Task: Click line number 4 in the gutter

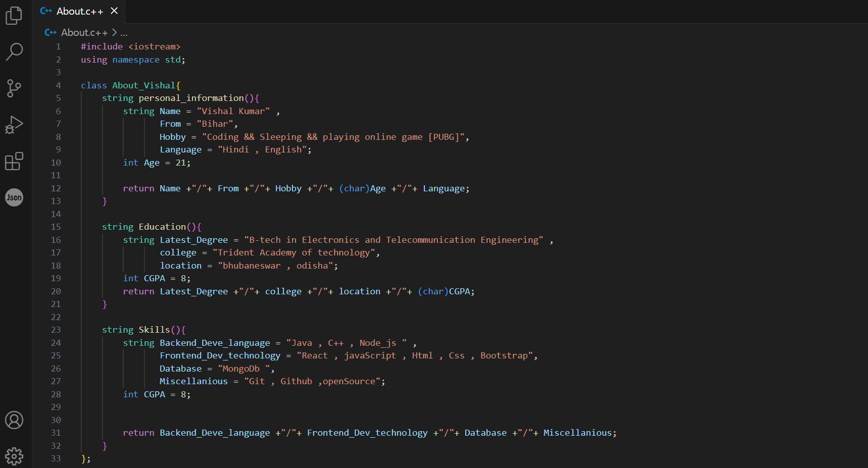Action: (x=58, y=85)
